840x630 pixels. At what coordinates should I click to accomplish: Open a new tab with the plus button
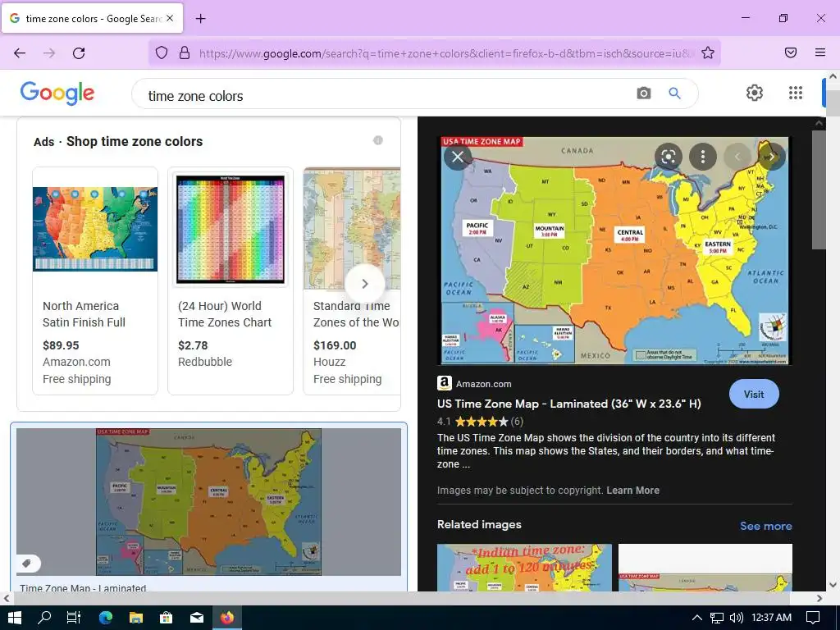point(201,19)
